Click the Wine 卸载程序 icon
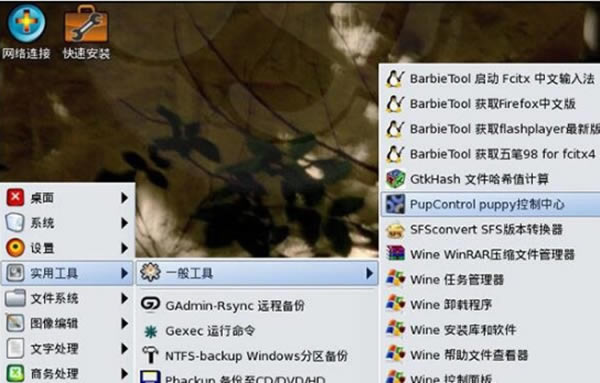600x383 pixels. [395, 304]
